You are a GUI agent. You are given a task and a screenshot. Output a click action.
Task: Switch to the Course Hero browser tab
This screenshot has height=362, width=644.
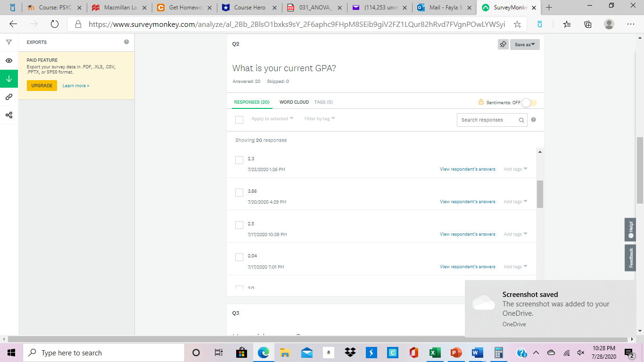point(250,8)
